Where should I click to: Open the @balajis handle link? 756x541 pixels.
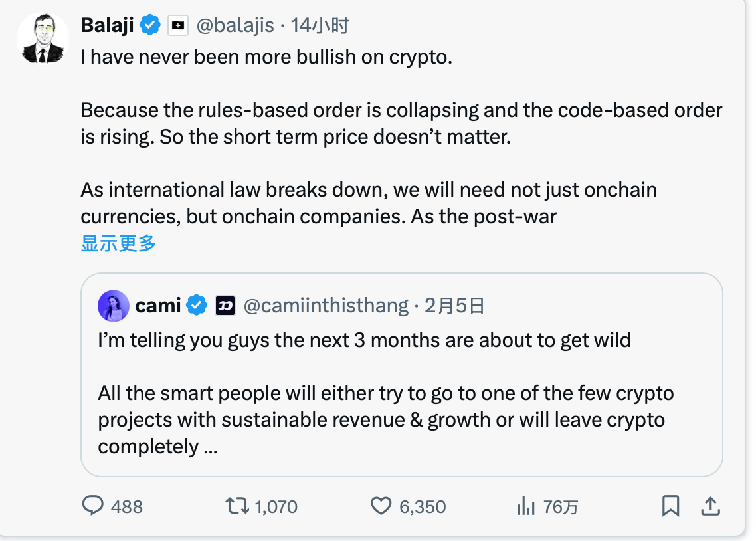tap(235, 25)
